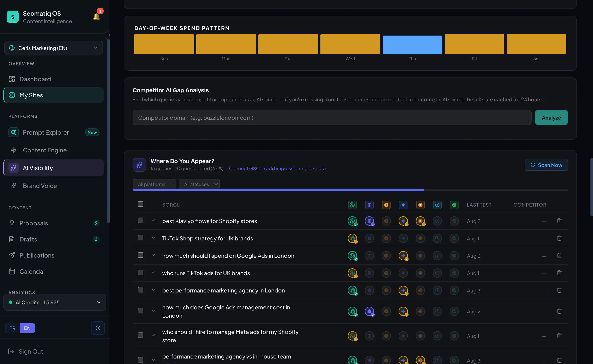Click the Sunday spend bar
Screen dimensions: 593x364
pos(164,44)
